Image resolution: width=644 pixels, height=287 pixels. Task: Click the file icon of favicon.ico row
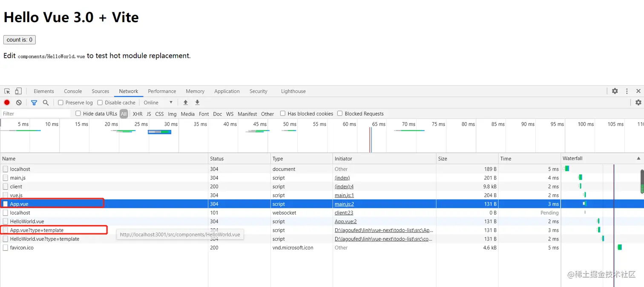click(6, 248)
